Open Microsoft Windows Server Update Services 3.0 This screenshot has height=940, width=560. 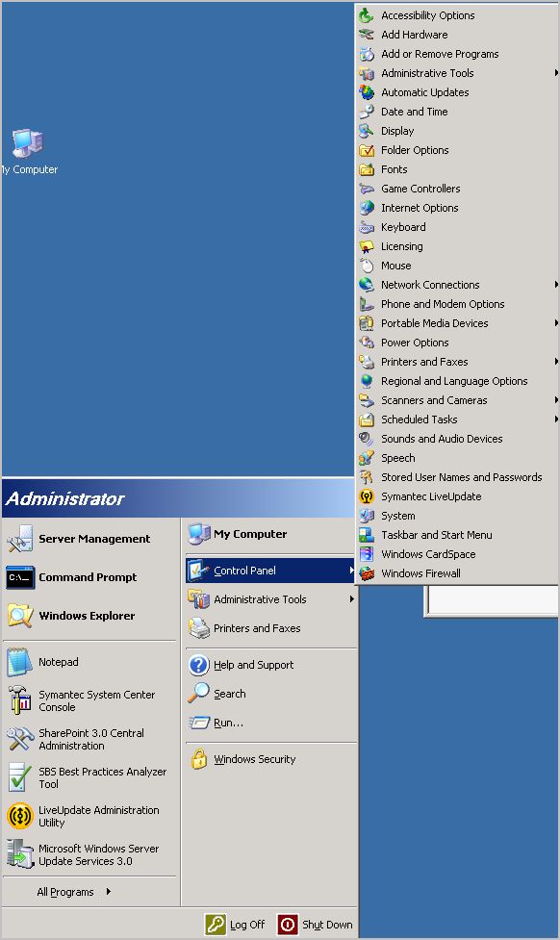(x=89, y=854)
